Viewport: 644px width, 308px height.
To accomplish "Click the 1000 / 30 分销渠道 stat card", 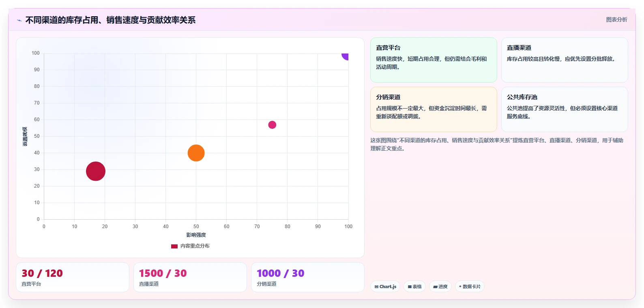I will tap(308, 277).
